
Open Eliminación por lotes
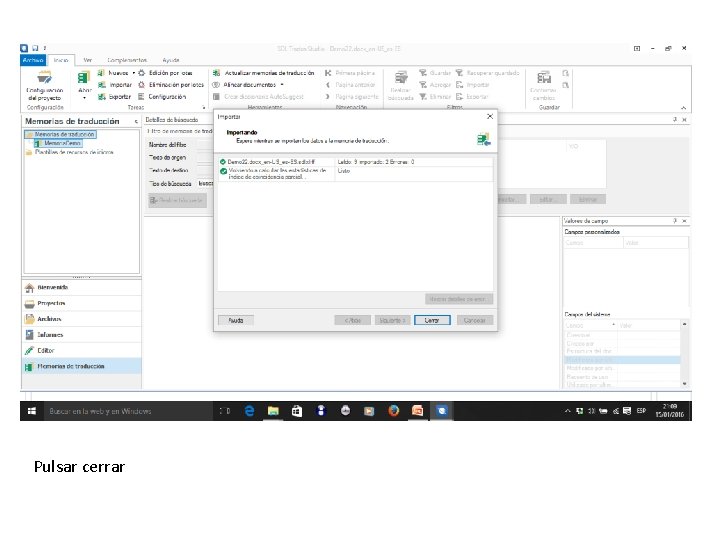(171, 85)
